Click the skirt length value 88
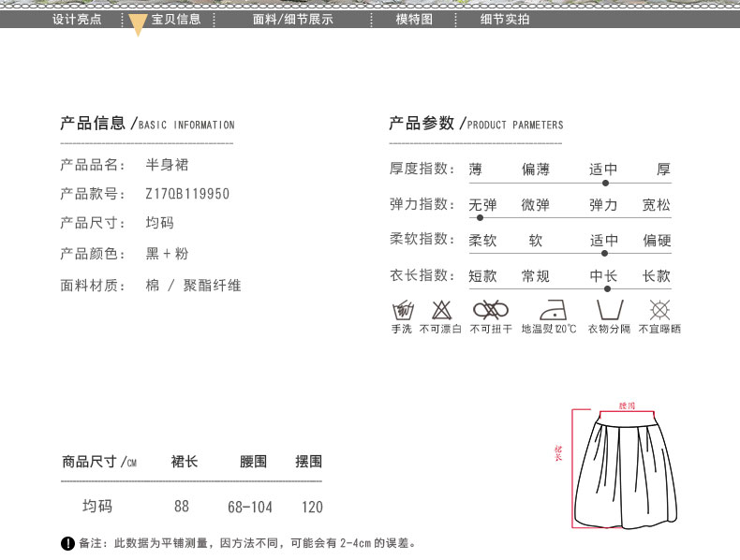The height and width of the screenshot is (560, 740). 182,507
